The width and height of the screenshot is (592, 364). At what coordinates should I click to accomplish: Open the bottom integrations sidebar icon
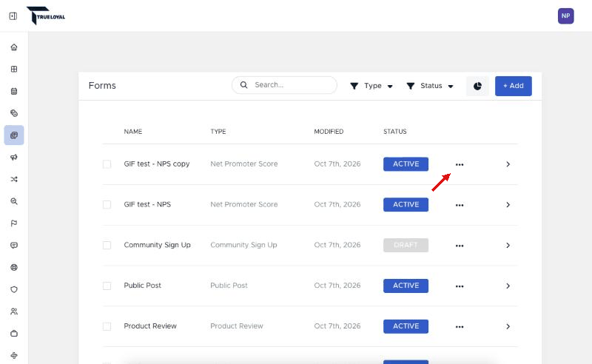point(14,355)
